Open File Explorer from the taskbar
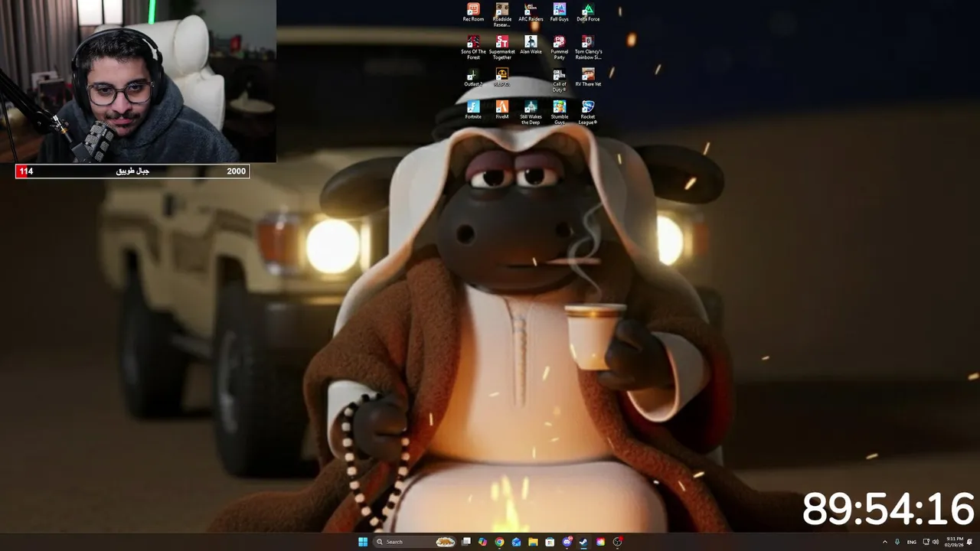980x551 pixels. [533, 542]
